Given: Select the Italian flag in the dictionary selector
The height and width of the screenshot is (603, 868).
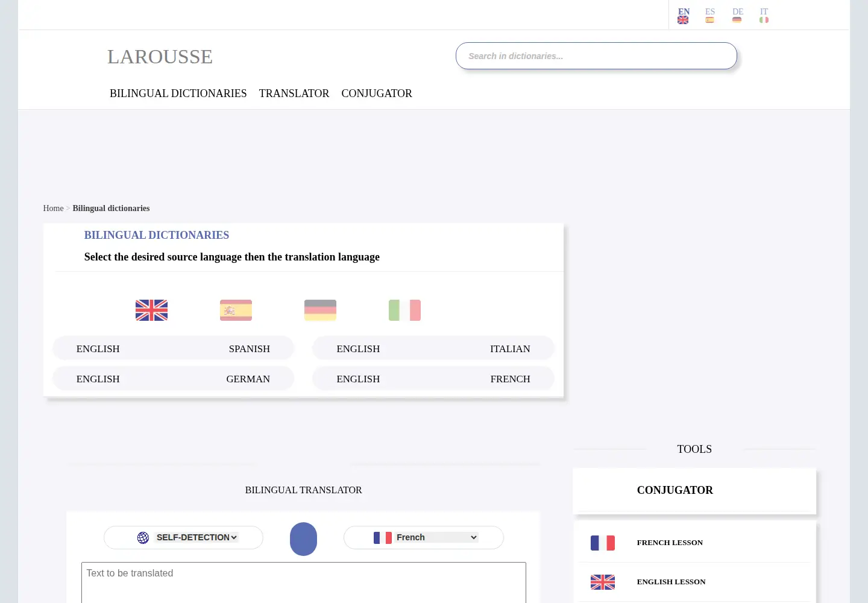Looking at the screenshot, I should [x=404, y=310].
